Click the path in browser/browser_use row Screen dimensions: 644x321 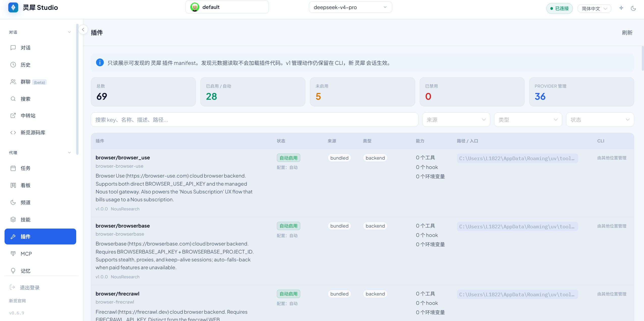tap(517, 158)
